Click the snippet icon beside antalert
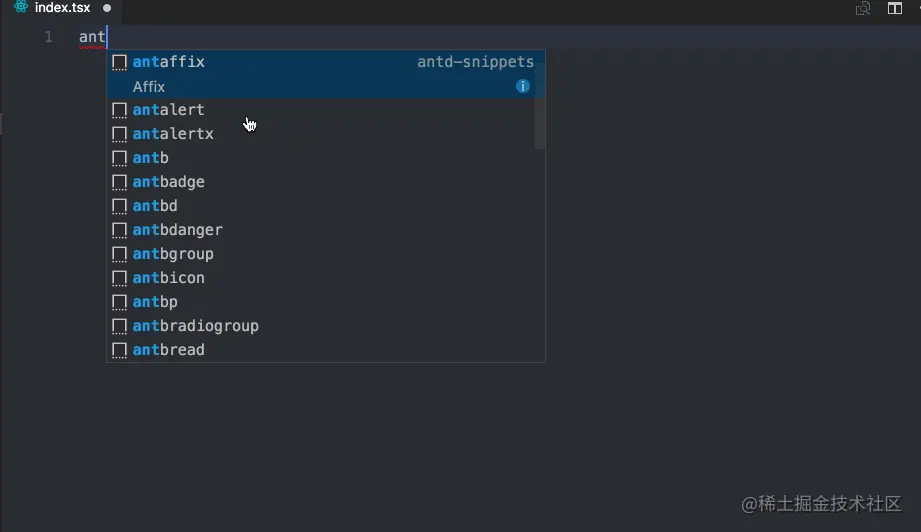 coord(120,110)
